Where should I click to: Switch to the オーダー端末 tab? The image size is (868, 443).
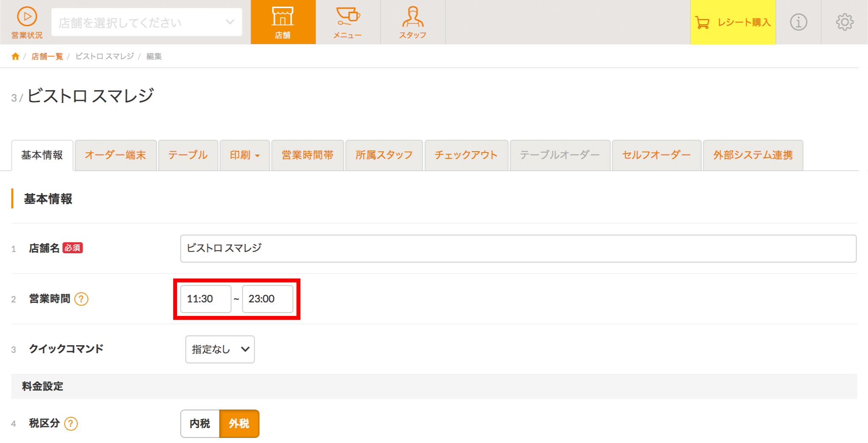point(115,155)
